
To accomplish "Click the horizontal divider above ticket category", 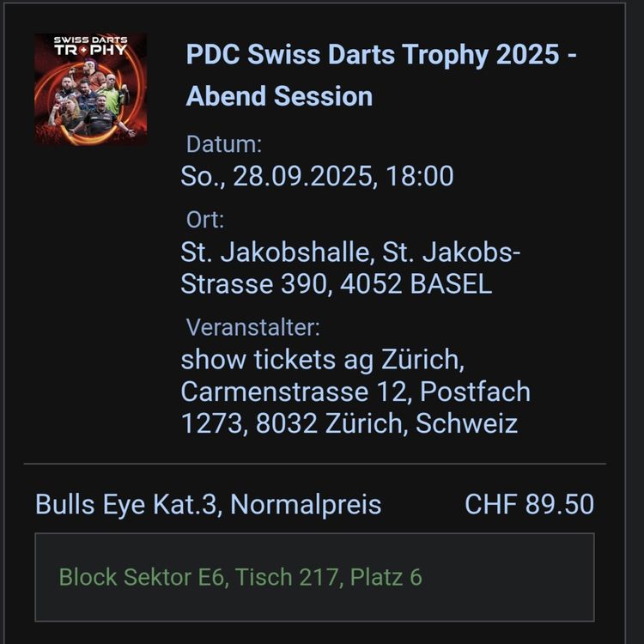I will pyautogui.click(x=314, y=464).
